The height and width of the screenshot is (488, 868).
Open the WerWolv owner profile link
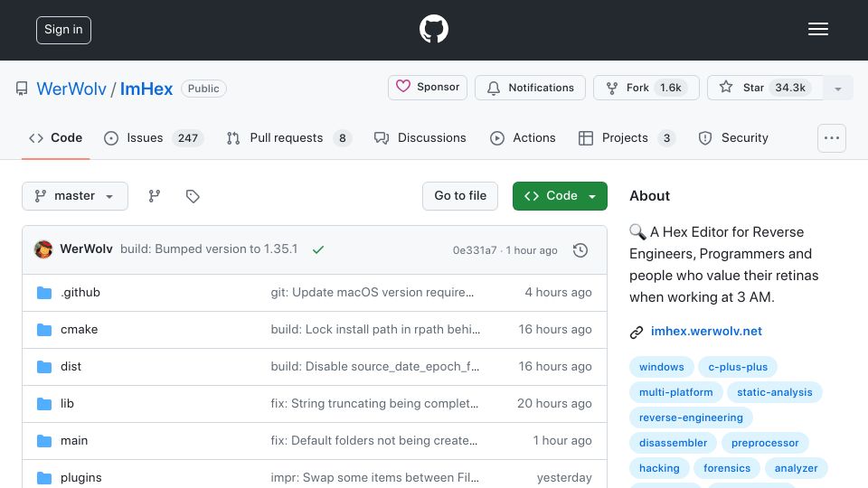pyautogui.click(x=71, y=89)
